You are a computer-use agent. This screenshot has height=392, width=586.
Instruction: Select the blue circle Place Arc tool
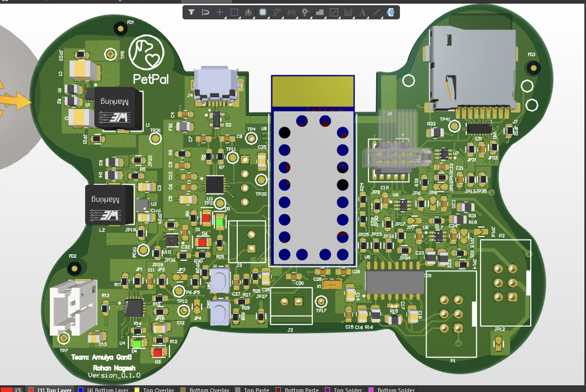[x=391, y=12]
